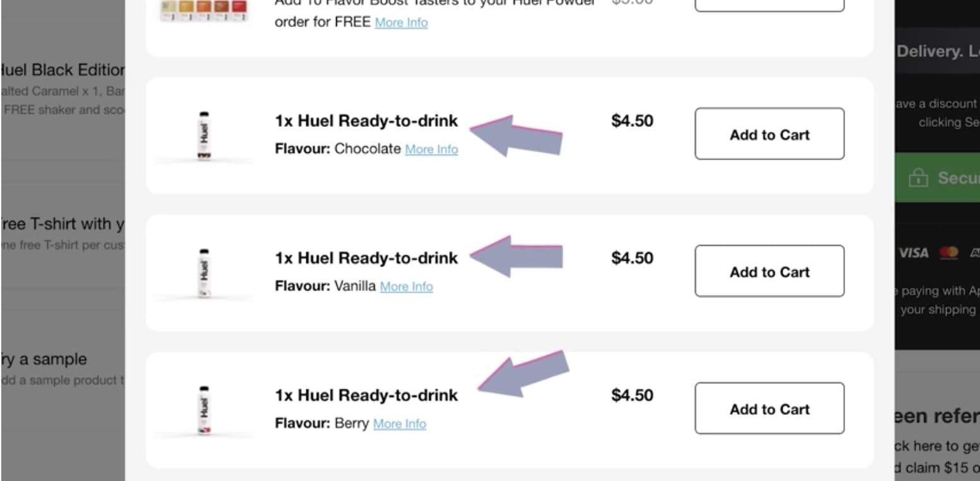Open More Info for Vanilla flavour
This screenshot has width=980, height=481.
[x=406, y=287]
